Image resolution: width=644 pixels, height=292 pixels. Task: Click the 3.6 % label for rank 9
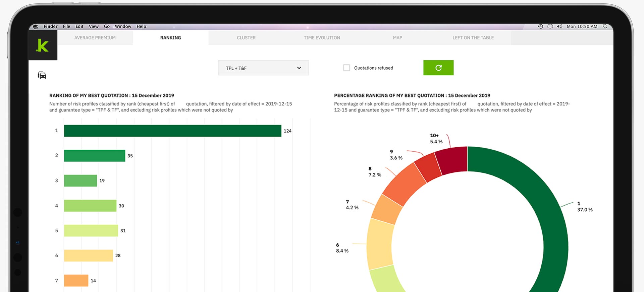[x=396, y=158]
